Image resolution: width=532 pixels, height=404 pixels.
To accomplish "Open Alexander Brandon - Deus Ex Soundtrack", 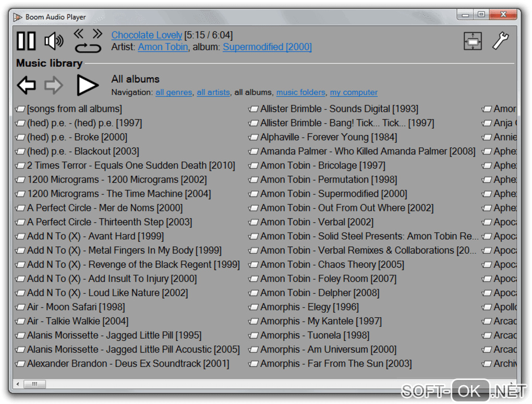I will point(123,364).
